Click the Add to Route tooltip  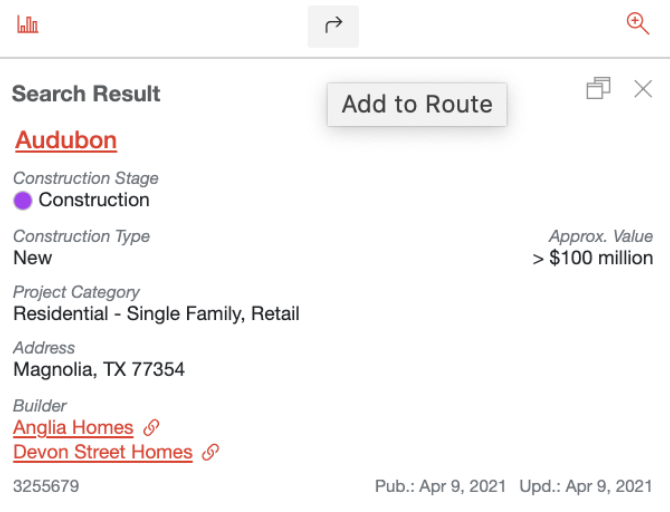pos(417,104)
